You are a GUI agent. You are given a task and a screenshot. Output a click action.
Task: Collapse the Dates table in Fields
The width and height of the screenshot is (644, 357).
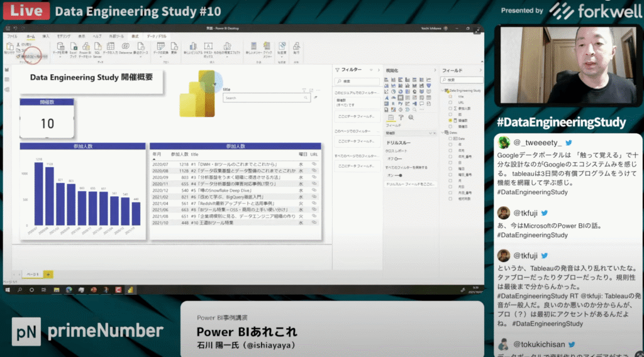tap(442, 133)
